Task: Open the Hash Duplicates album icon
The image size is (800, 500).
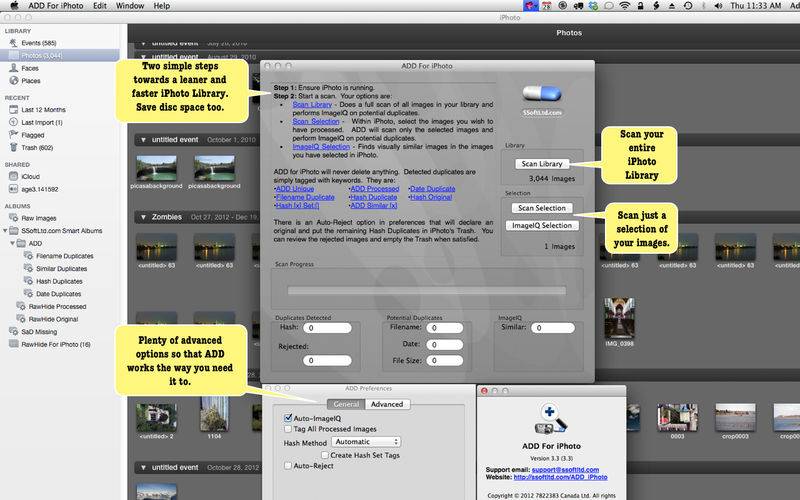Action: 29,281
